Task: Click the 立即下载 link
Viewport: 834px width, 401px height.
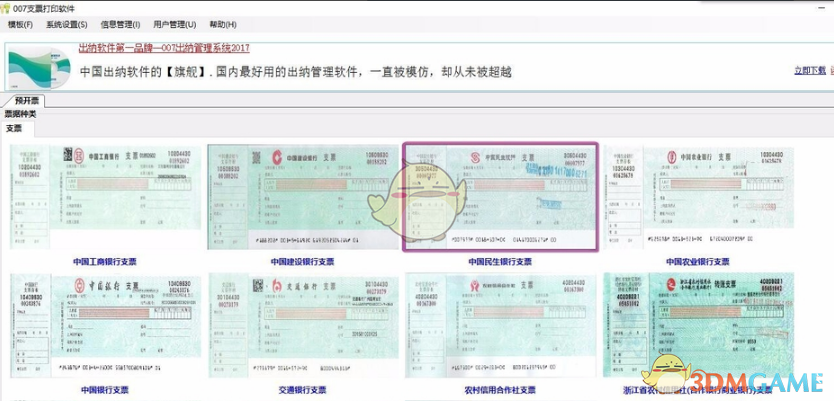Action: [x=810, y=70]
